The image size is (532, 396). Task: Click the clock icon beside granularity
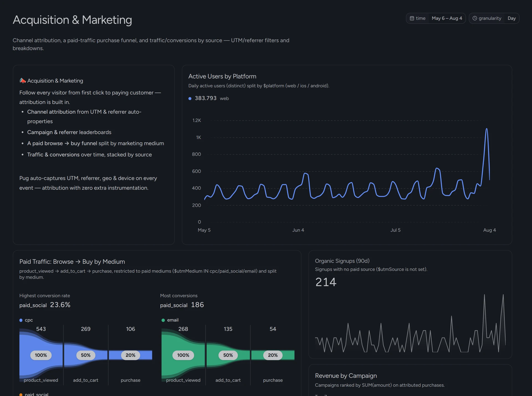coord(475,18)
